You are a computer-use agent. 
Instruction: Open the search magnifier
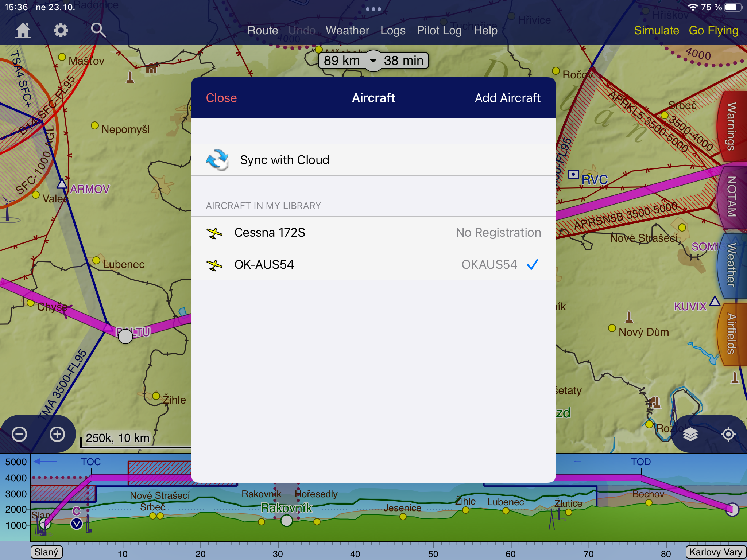[x=98, y=30]
